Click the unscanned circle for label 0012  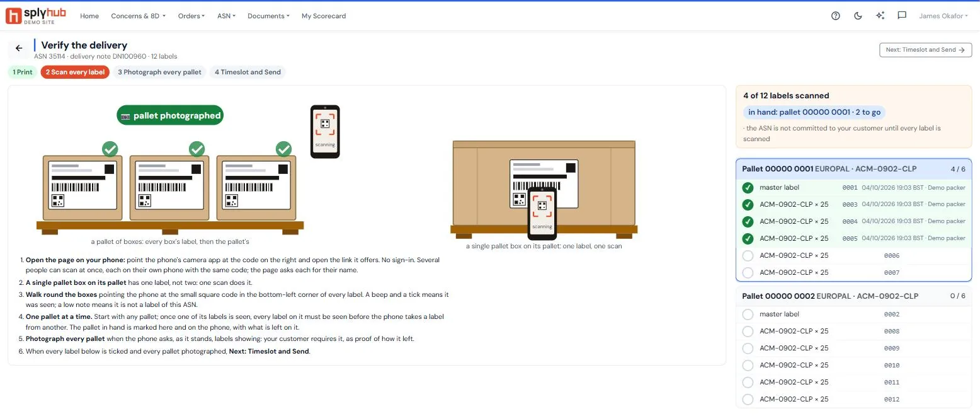click(x=748, y=399)
